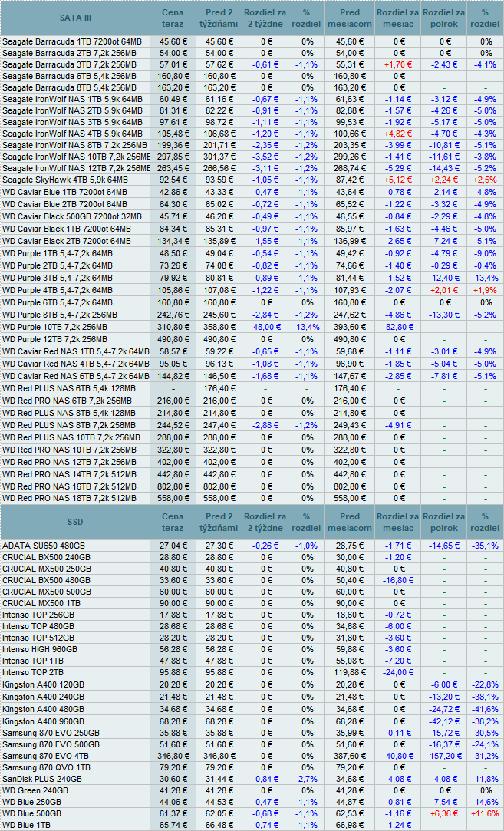Click "Rozdiel za polrok" header in SSD section
The image size is (504, 831).
pos(443,522)
